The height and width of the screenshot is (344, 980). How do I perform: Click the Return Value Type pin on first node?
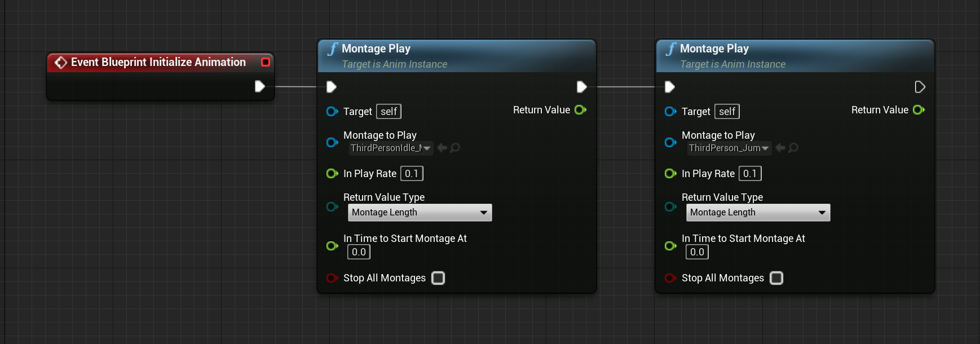click(332, 207)
